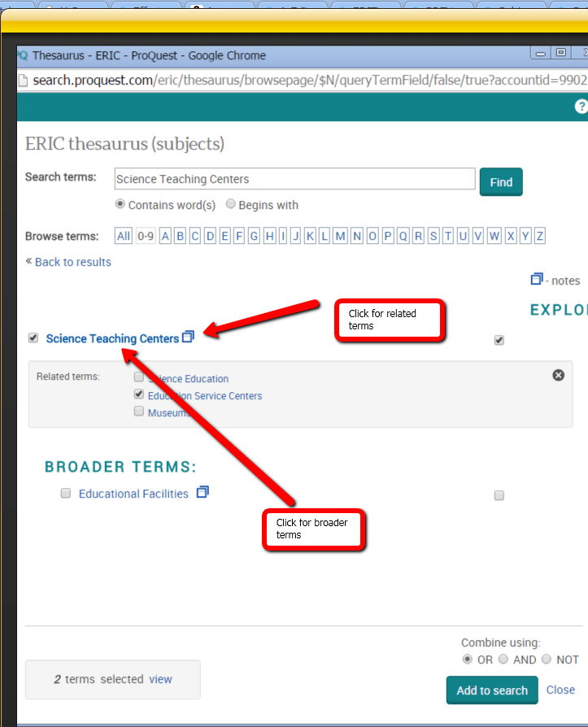Browse terms under letter Z
Image resolution: width=588 pixels, height=727 pixels.
click(x=540, y=236)
